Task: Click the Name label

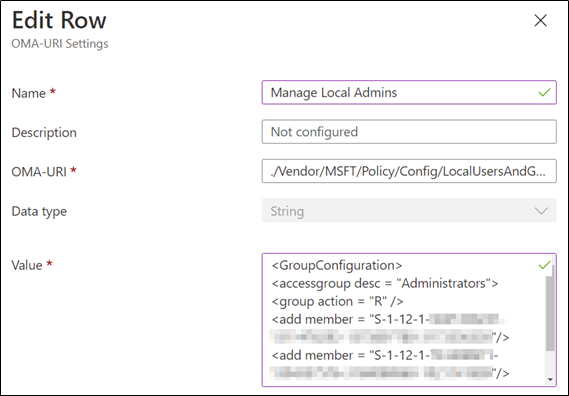Action: pos(29,93)
